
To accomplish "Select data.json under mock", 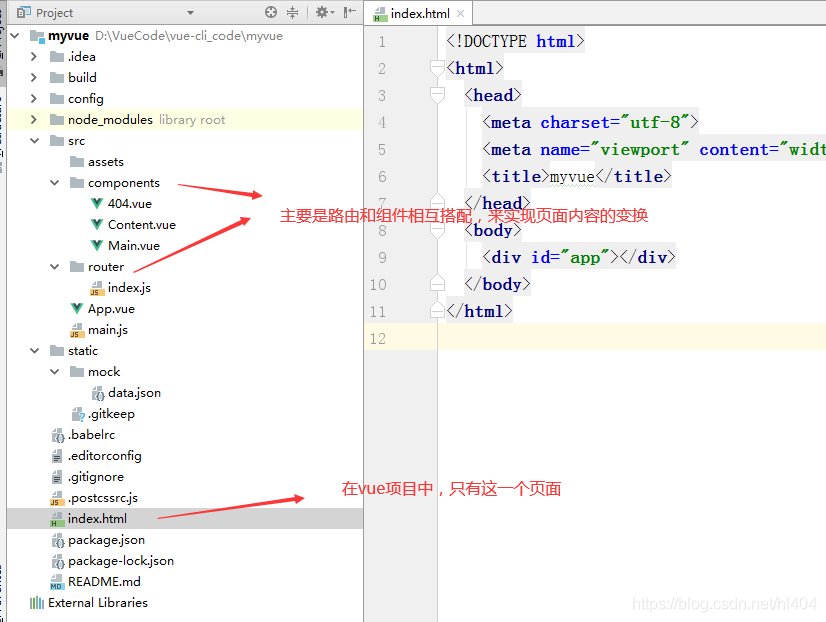I will click(x=134, y=393).
